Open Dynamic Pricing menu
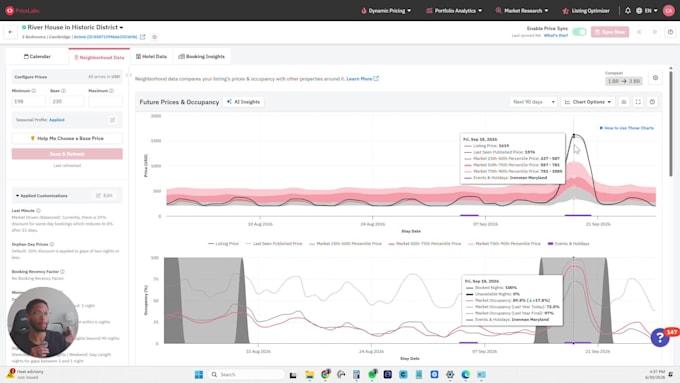Image resolution: width=680 pixels, height=383 pixels. (x=386, y=10)
